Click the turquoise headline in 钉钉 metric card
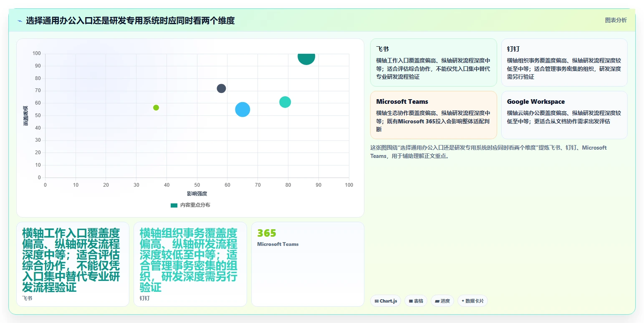This screenshot has width=644, height=323. pyautogui.click(x=189, y=260)
